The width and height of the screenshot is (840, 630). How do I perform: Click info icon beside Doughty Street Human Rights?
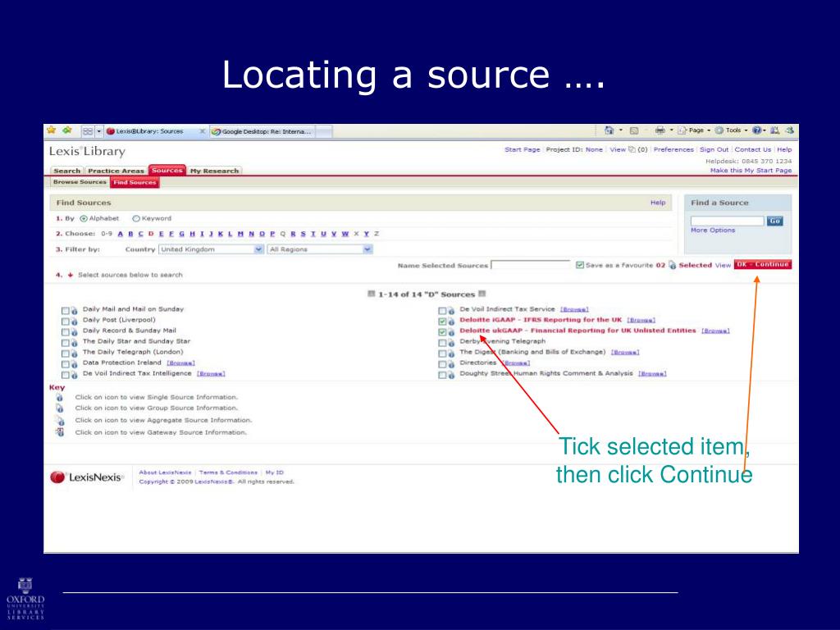tap(451, 375)
